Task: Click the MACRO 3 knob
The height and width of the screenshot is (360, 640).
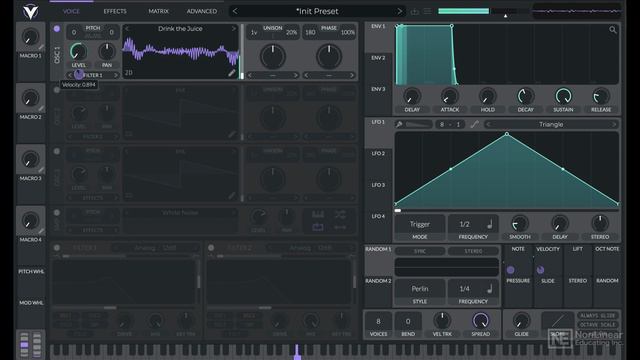Action: (30, 160)
